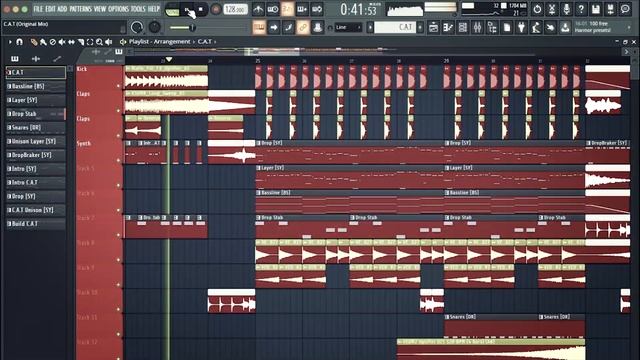Toggle the playlist snap magnet
Screen dimensions: 640x360
[19, 42]
